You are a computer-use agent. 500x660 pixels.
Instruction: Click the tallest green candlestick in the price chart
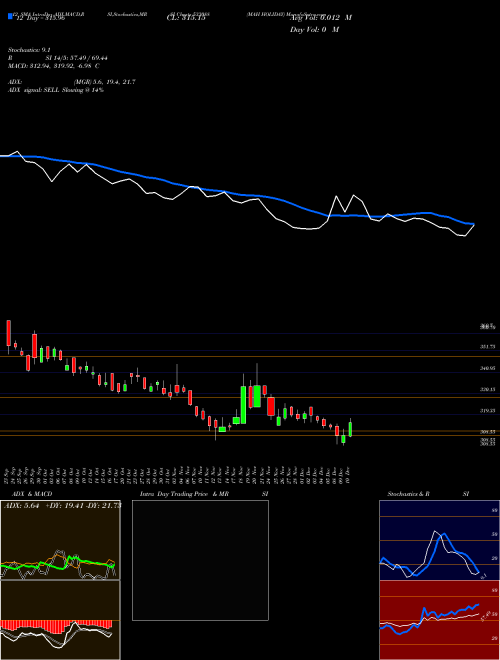click(x=243, y=405)
